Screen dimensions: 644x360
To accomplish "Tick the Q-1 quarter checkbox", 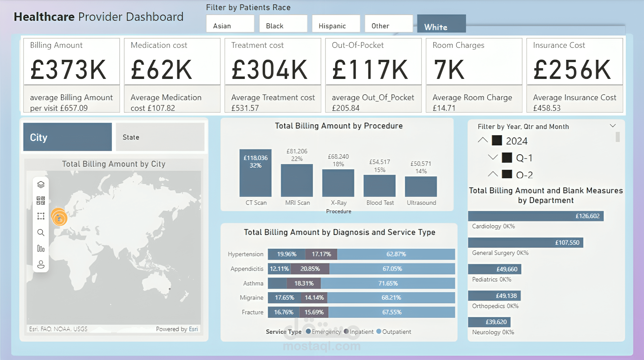I will (x=507, y=158).
